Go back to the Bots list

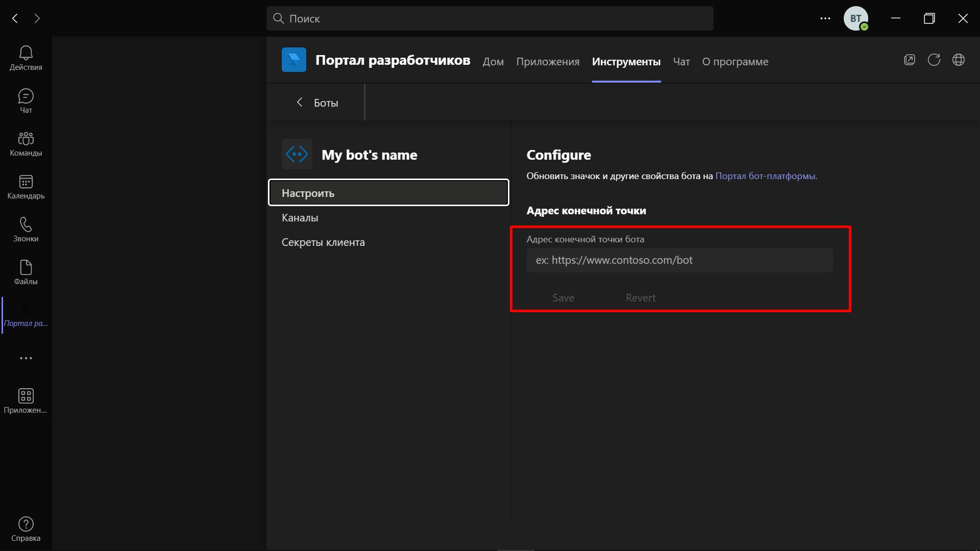(317, 103)
